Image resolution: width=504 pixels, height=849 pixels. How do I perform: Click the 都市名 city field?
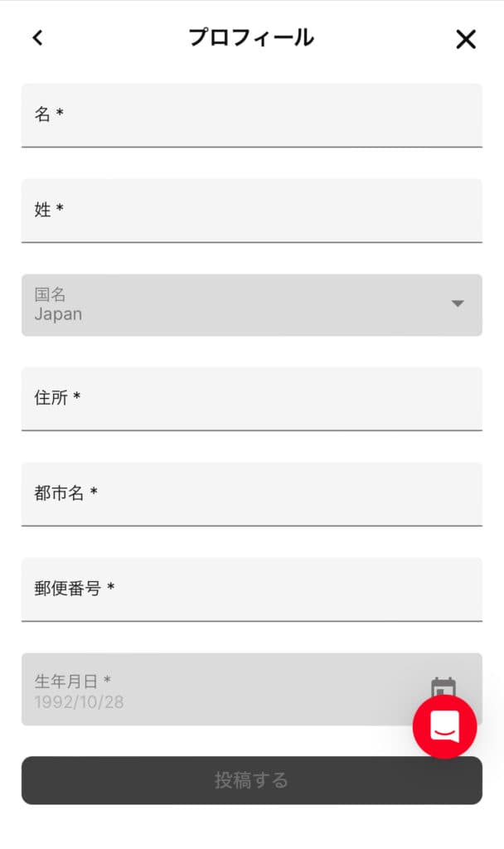(252, 494)
